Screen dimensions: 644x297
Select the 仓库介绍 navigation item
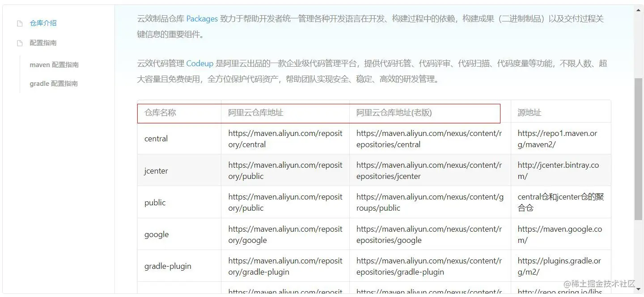point(43,22)
